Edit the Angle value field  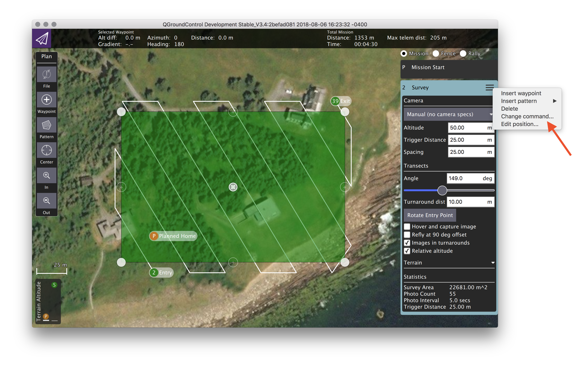click(x=470, y=178)
